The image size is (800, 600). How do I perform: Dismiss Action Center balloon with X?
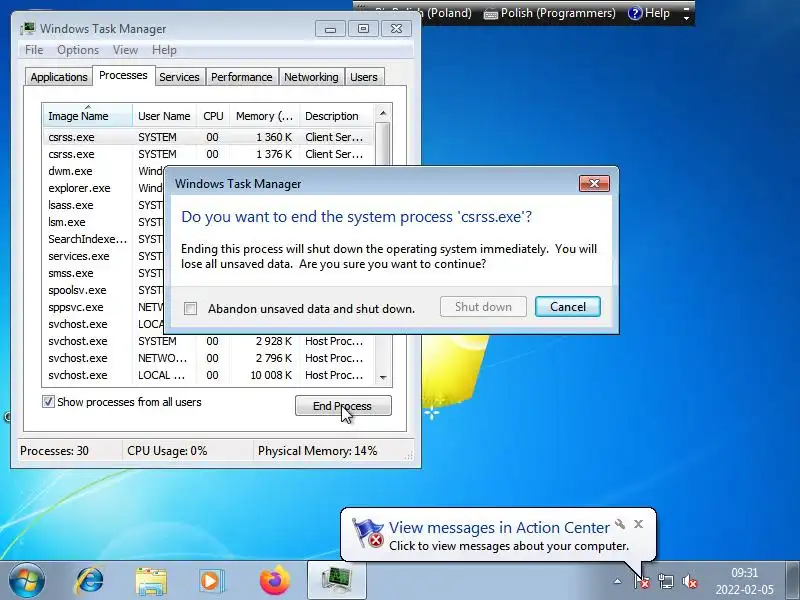coord(638,524)
